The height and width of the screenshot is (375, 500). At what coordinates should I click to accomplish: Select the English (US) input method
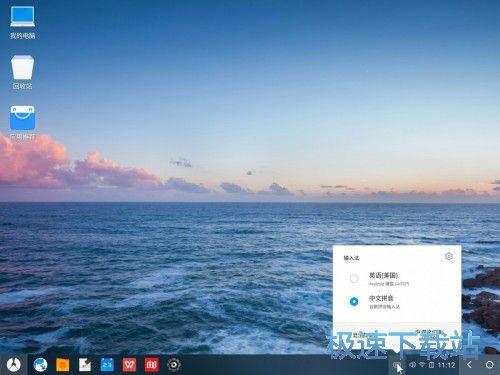click(397, 279)
